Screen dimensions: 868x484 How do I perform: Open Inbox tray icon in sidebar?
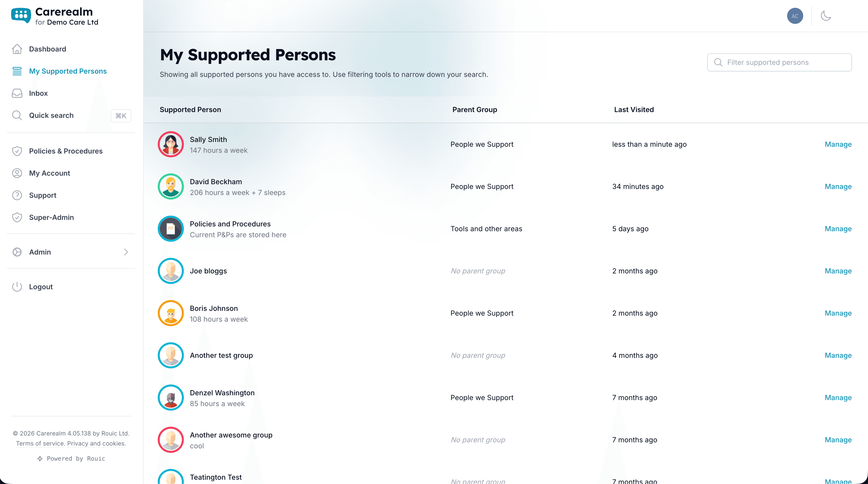coord(17,93)
